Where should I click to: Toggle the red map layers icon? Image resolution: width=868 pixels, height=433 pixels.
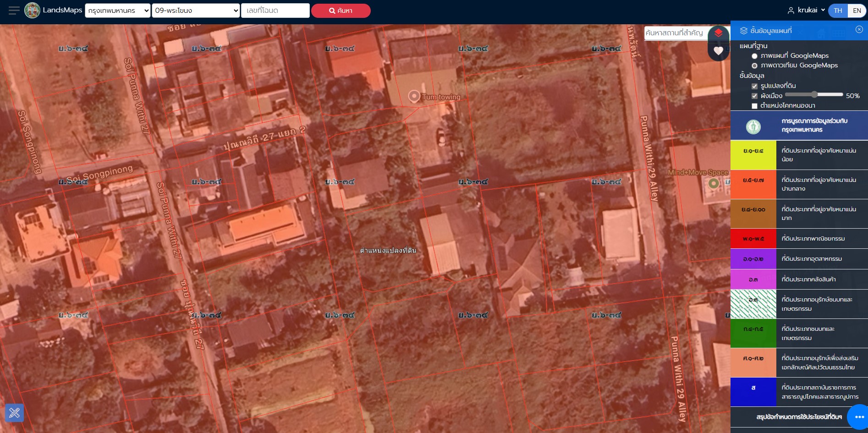point(718,33)
